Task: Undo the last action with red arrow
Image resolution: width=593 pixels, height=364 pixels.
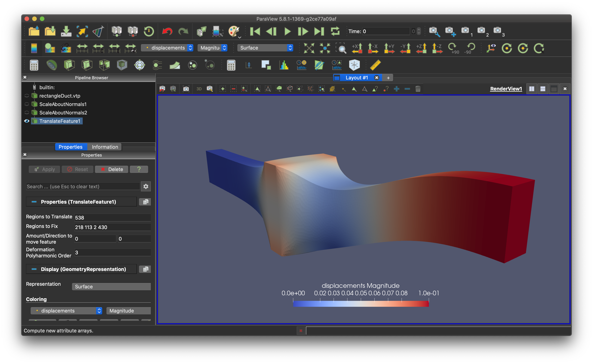Action: click(x=167, y=31)
